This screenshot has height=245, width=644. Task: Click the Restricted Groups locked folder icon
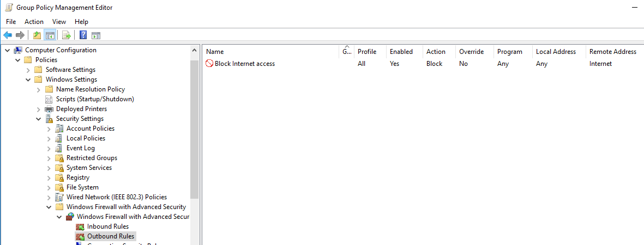pyautogui.click(x=59, y=158)
